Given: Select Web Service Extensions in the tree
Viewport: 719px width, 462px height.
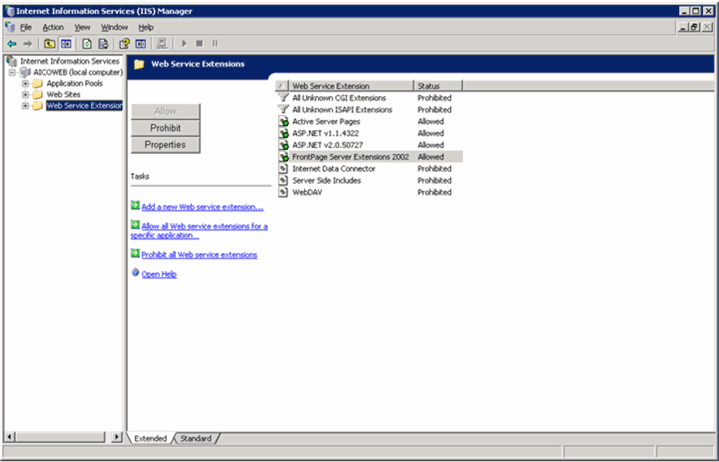Looking at the screenshot, I should pyautogui.click(x=84, y=106).
